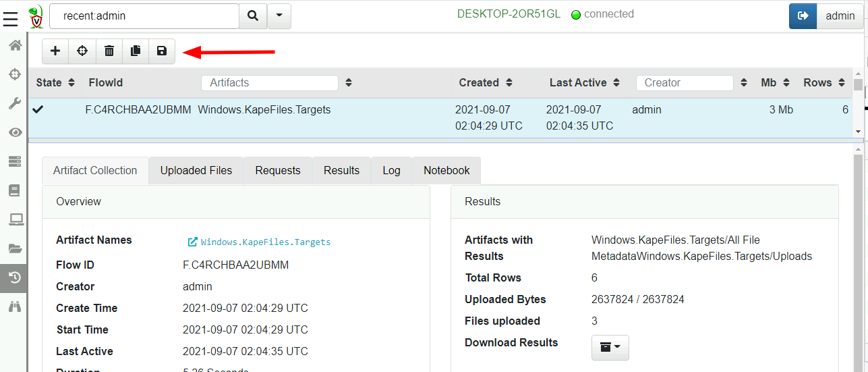The height and width of the screenshot is (372, 868).
Task: Click the admin user button
Action: click(840, 16)
